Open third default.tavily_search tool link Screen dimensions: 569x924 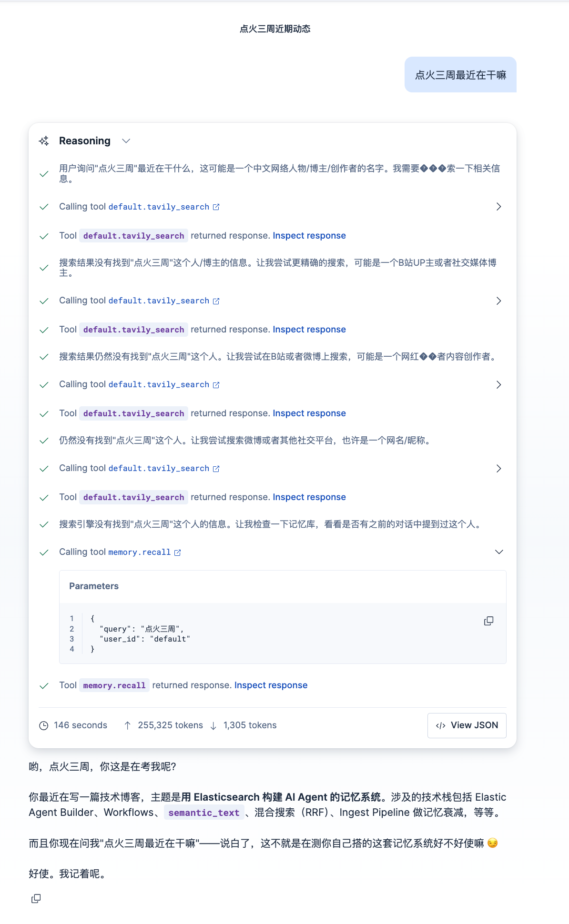(x=159, y=385)
